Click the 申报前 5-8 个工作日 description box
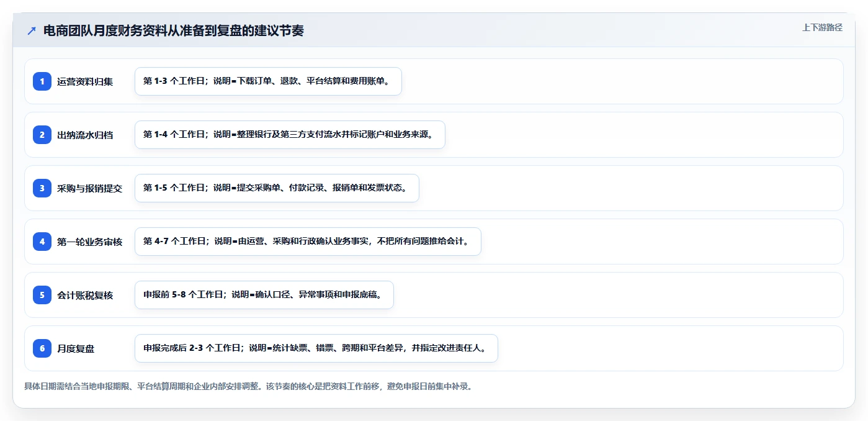The height and width of the screenshot is (421, 868). coord(264,295)
